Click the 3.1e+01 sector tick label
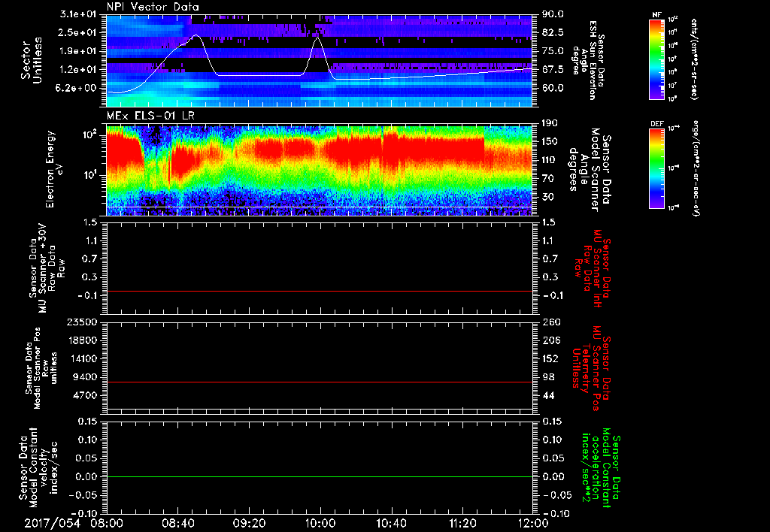 [78, 14]
